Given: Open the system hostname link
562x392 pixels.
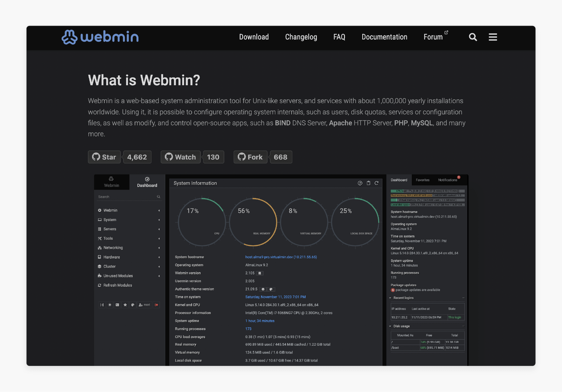Looking at the screenshot, I should click(x=281, y=257).
